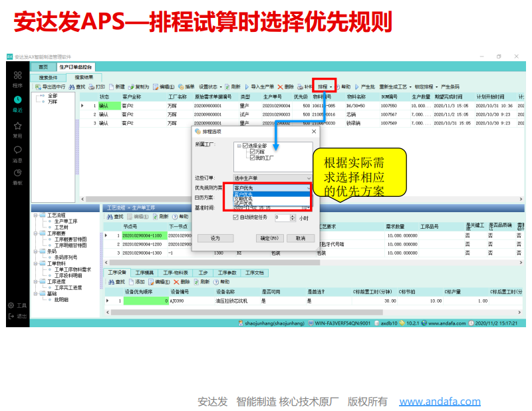
Task: Open the 工序-物料表 tab
Action: point(176,273)
